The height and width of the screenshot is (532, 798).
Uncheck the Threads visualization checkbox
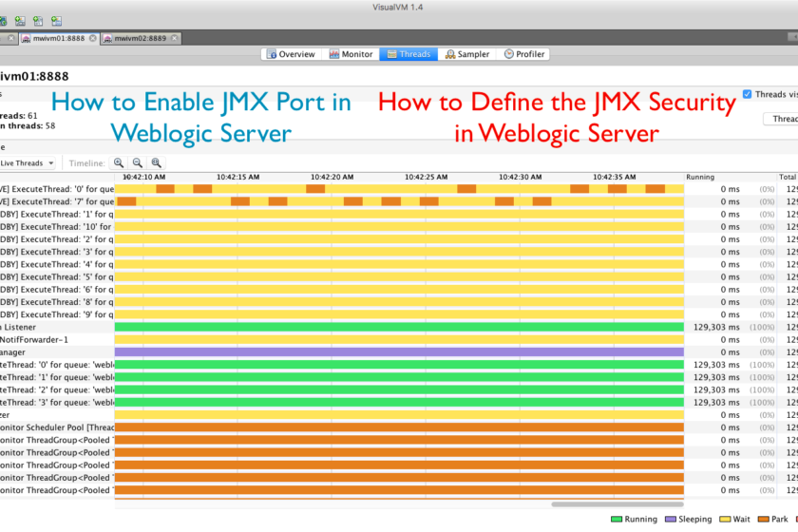coord(748,94)
